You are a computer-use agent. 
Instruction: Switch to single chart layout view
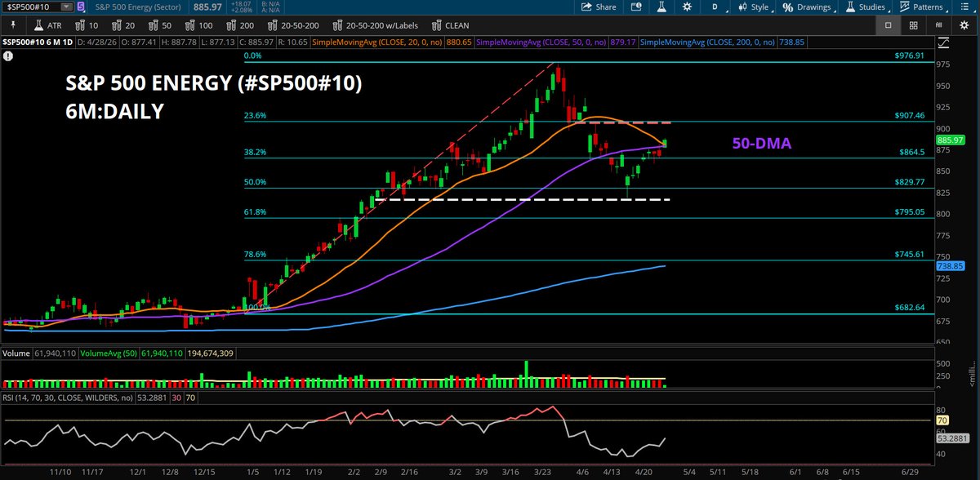[x=888, y=25]
